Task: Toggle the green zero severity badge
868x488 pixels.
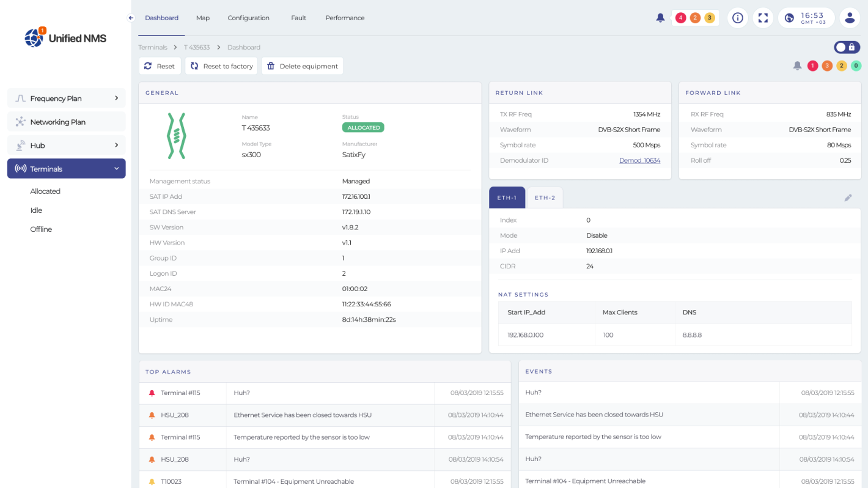Action: point(856,65)
